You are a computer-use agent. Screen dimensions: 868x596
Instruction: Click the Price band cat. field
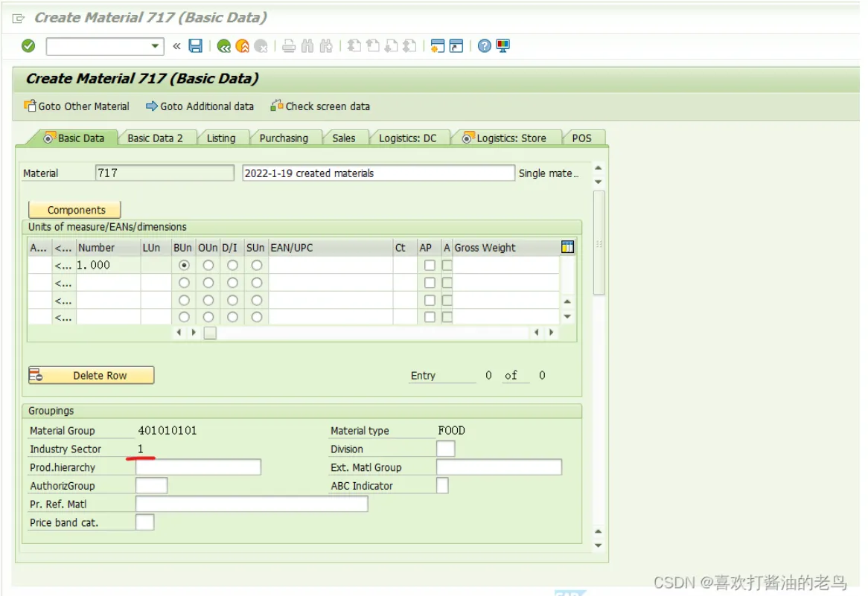[x=145, y=522]
